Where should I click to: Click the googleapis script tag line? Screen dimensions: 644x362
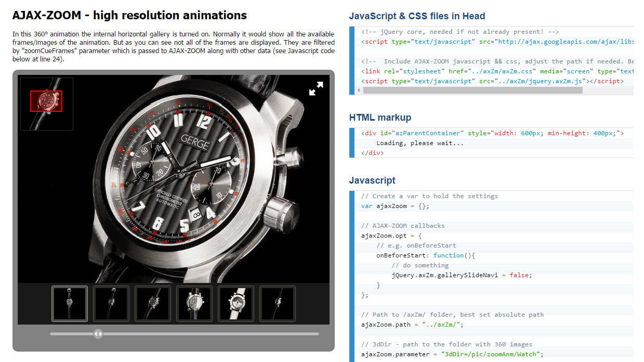497,42
